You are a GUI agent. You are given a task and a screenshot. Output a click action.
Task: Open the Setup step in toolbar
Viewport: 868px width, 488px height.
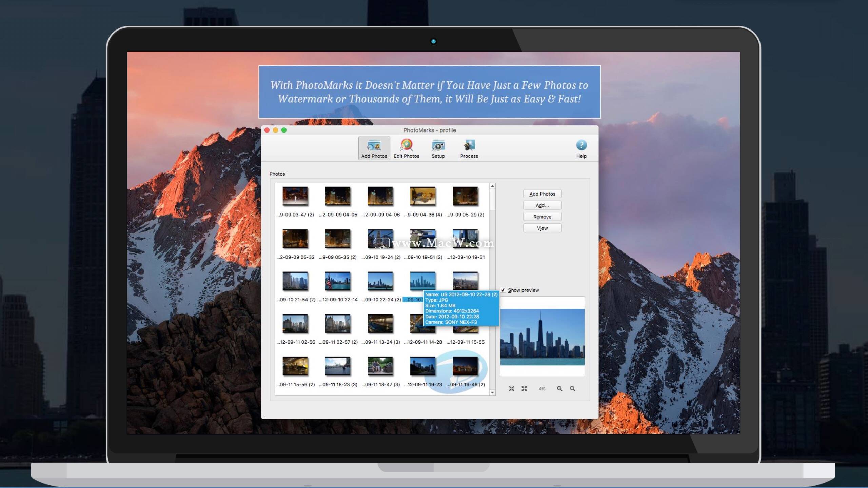[438, 148]
